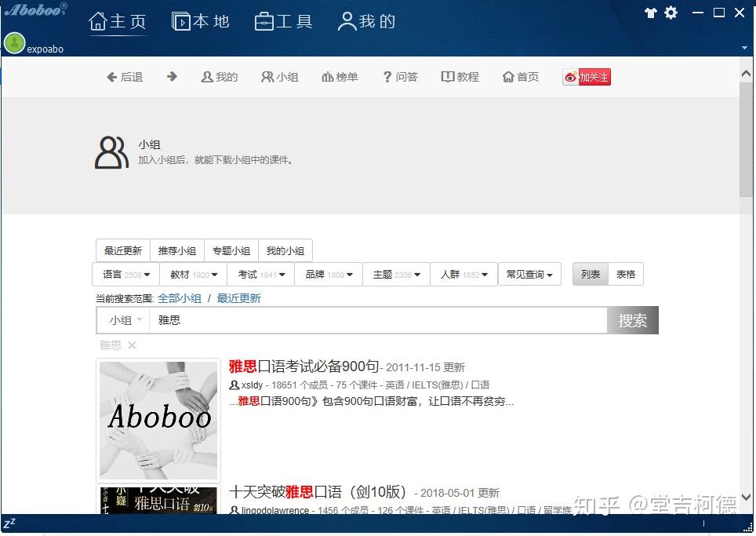Switch to the 我的小组 tab

coord(285,250)
